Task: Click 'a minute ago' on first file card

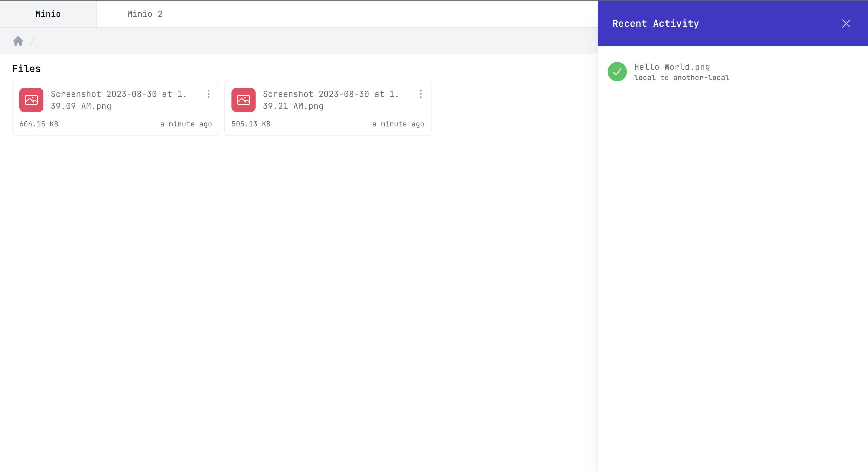Action: click(186, 124)
